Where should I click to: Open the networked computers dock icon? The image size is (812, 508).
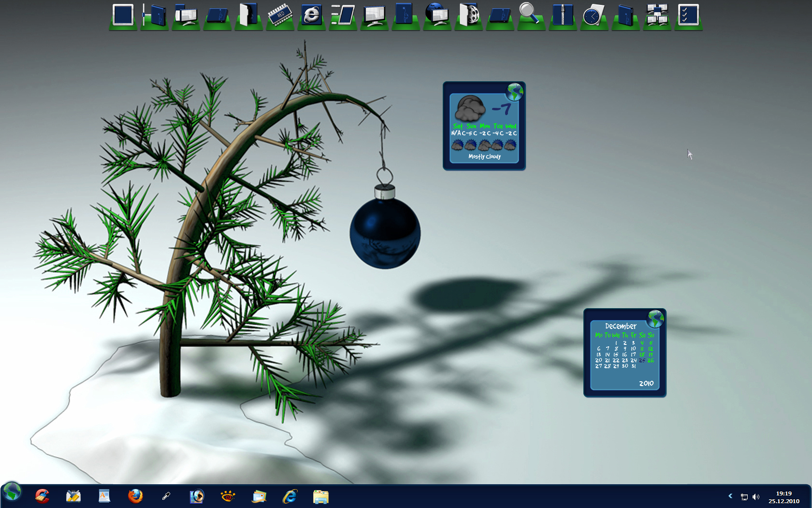[x=657, y=15]
